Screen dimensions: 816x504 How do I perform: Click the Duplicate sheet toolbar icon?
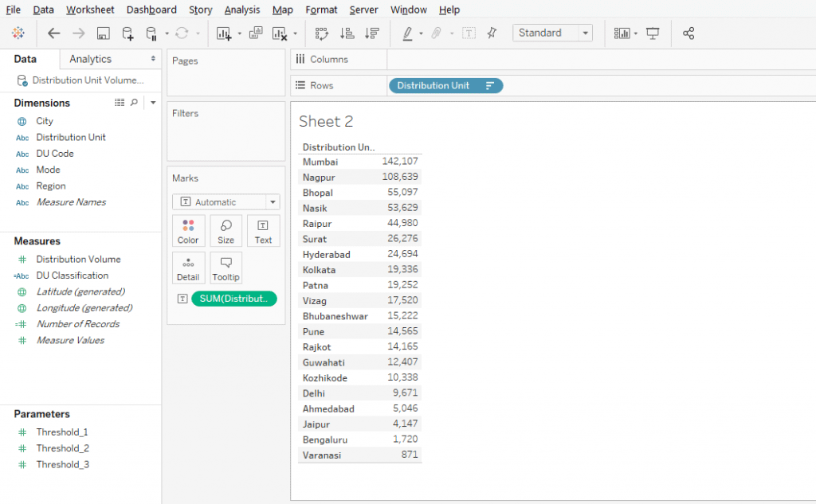pyautogui.click(x=256, y=33)
